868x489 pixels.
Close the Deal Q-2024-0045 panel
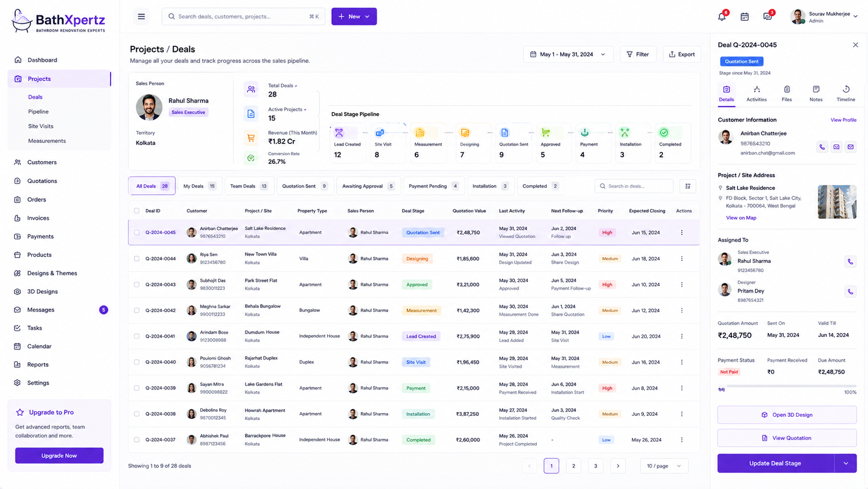click(x=856, y=45)
